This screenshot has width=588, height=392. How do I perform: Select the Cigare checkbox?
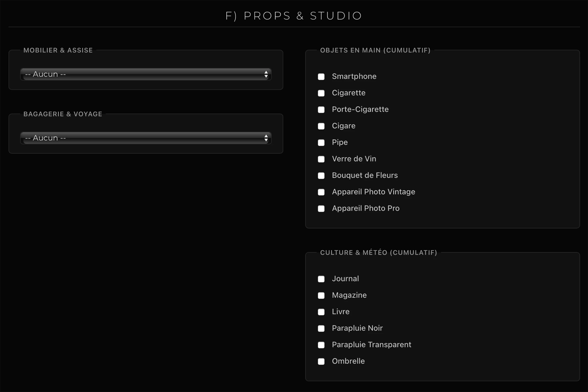coord(321,126)
